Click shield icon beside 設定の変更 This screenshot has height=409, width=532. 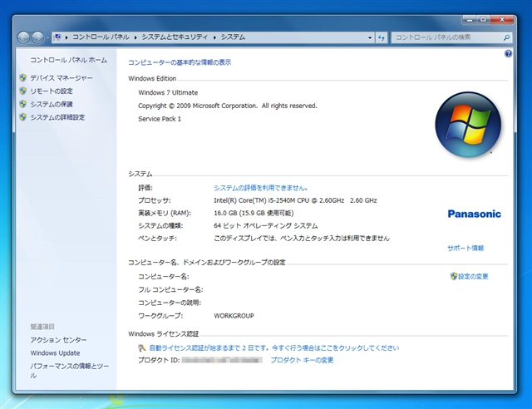pos(454,276)
